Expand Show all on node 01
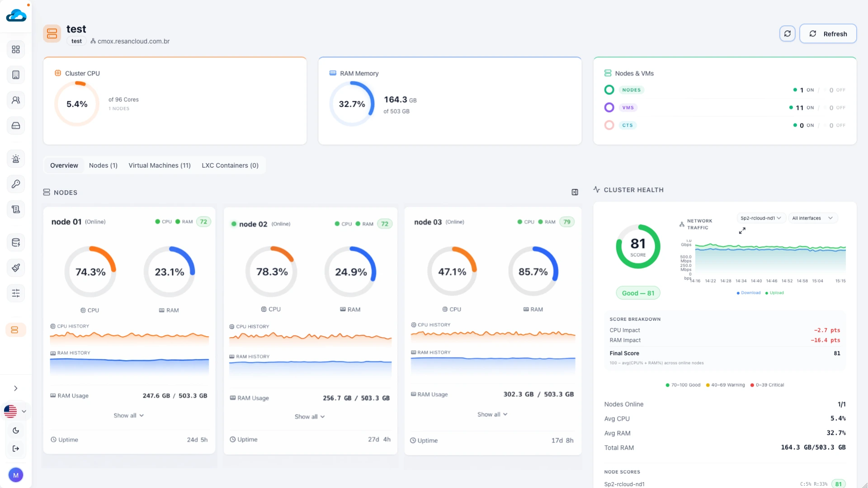 pyautogui.click(x=129, y=416)
